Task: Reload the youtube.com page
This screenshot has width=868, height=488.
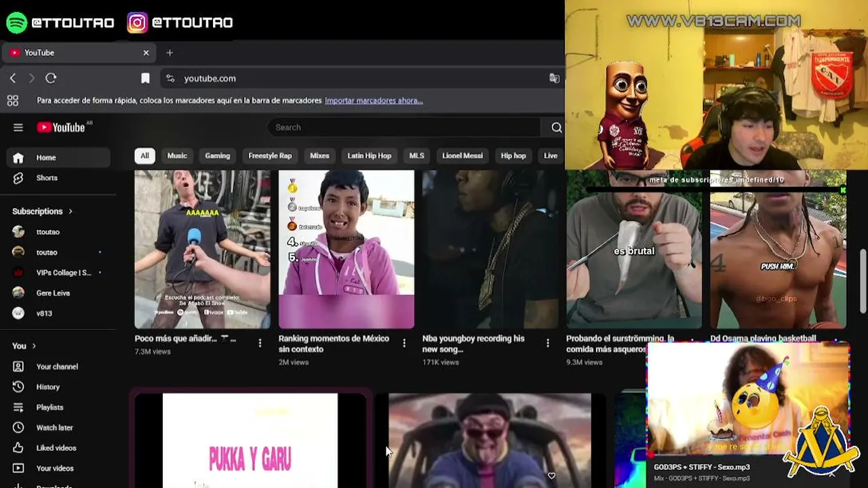Action: [x=51, y=79]
